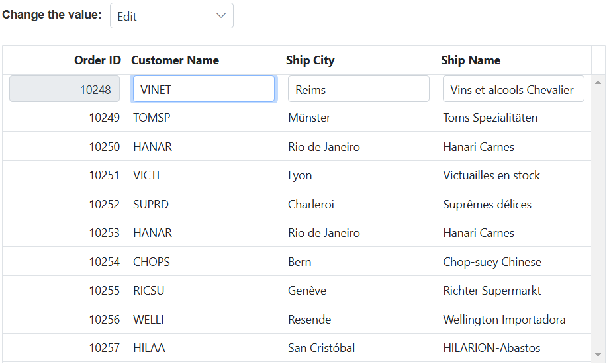
Task: Click the Victuailles en stock cell
Action: click(491, 175)
